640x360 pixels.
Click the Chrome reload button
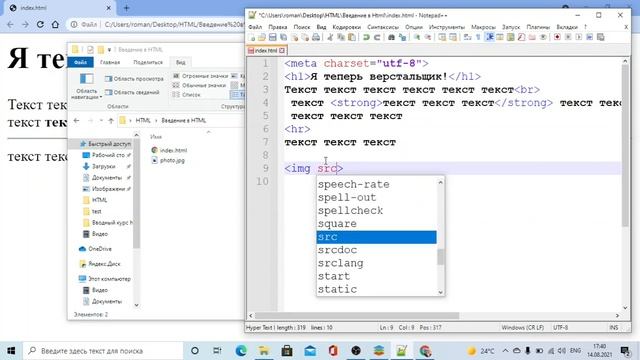(x=40, y=24)
